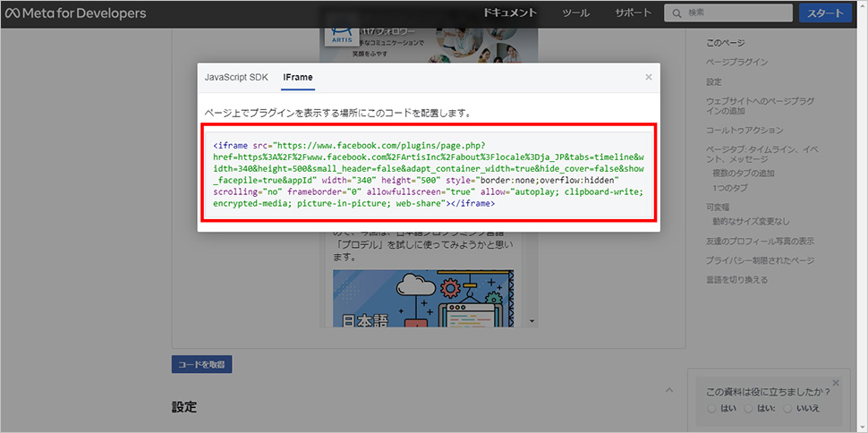
Task: Dismiss the feedback box with its X
Action: 836,383
